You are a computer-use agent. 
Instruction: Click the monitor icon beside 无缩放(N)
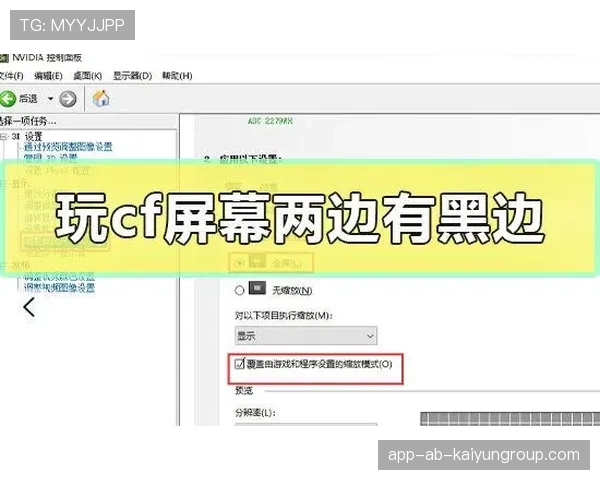coord(257,288)
